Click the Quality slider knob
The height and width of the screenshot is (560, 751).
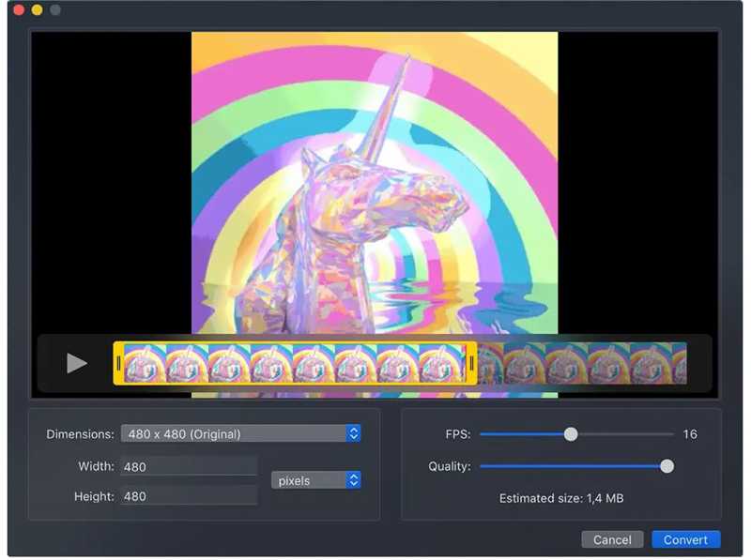[x=667, y=466]
